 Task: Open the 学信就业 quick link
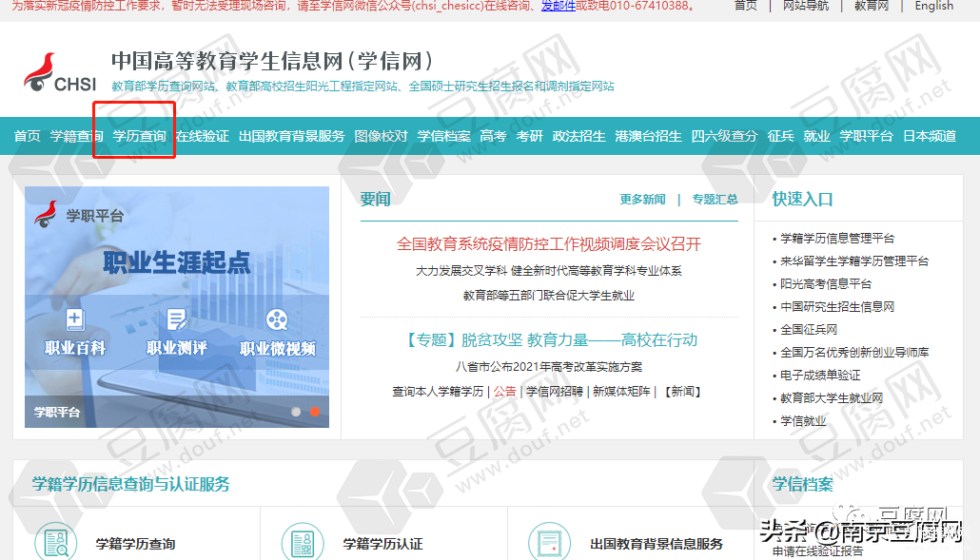point(803,421)
